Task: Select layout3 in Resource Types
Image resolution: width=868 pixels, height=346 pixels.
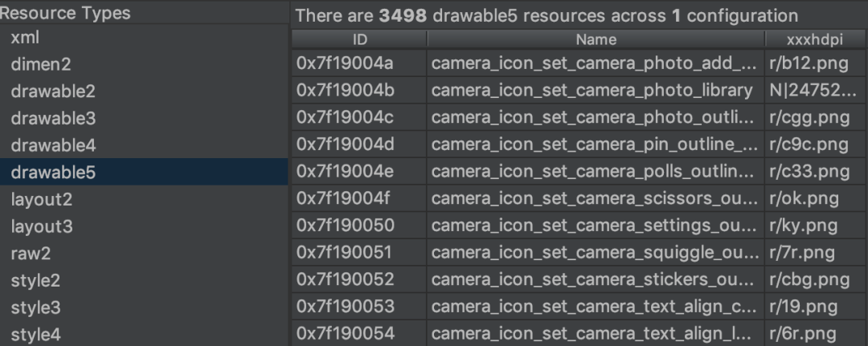Action: pyautogui.click(x=144, y=226)
